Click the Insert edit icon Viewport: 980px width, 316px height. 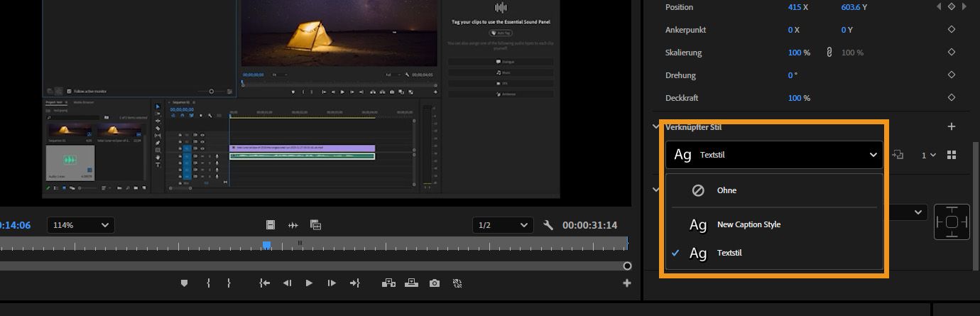point(388,283)
